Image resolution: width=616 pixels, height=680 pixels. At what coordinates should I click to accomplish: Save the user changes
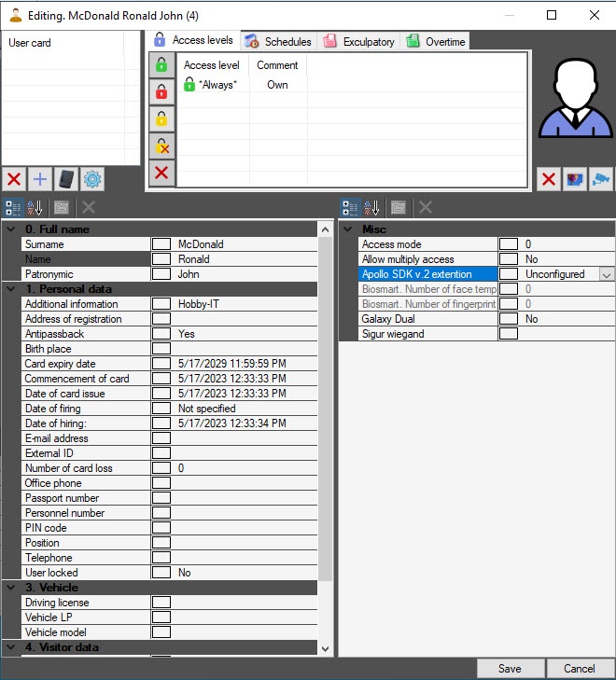point(511,668)
